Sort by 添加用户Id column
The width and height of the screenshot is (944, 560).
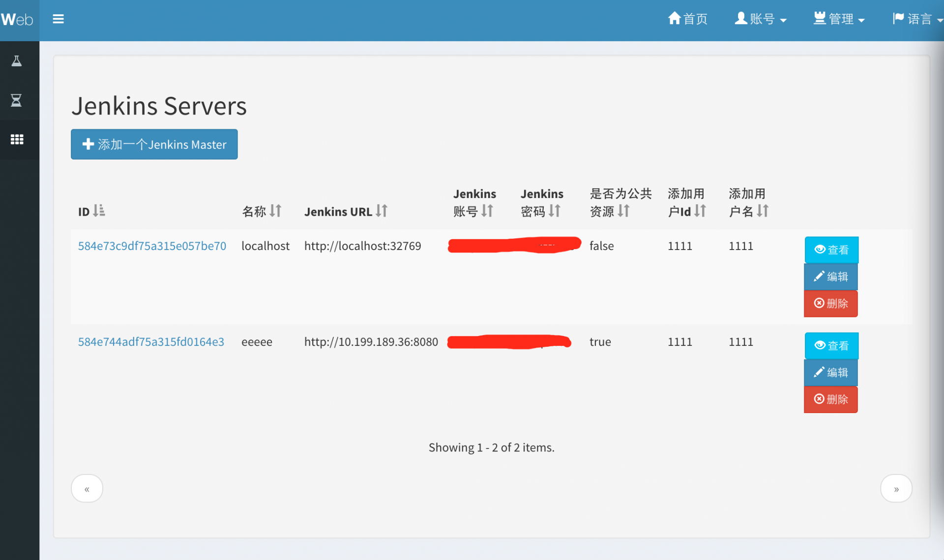(687, 202)
